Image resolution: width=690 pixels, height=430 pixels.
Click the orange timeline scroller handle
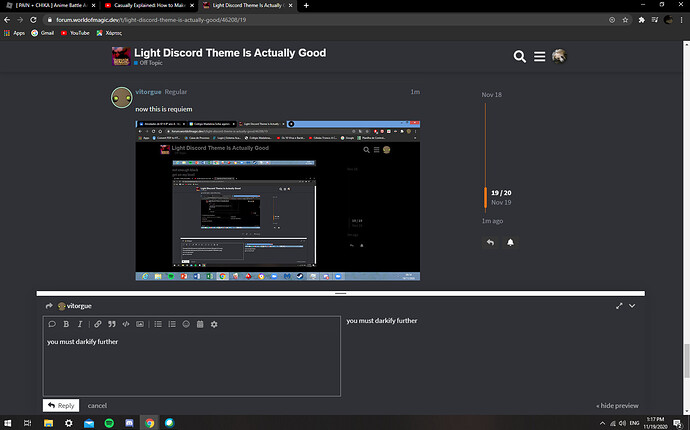pos(485,197)
